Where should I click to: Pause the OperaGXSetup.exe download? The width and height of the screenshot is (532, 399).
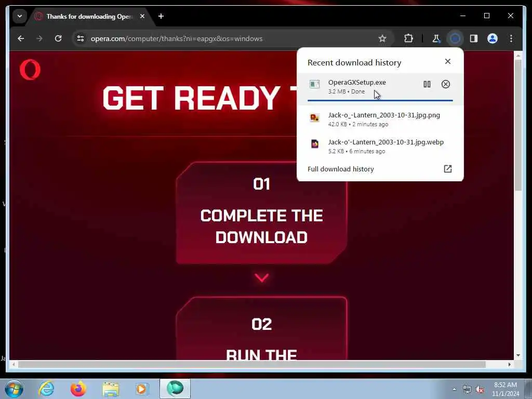427,84
